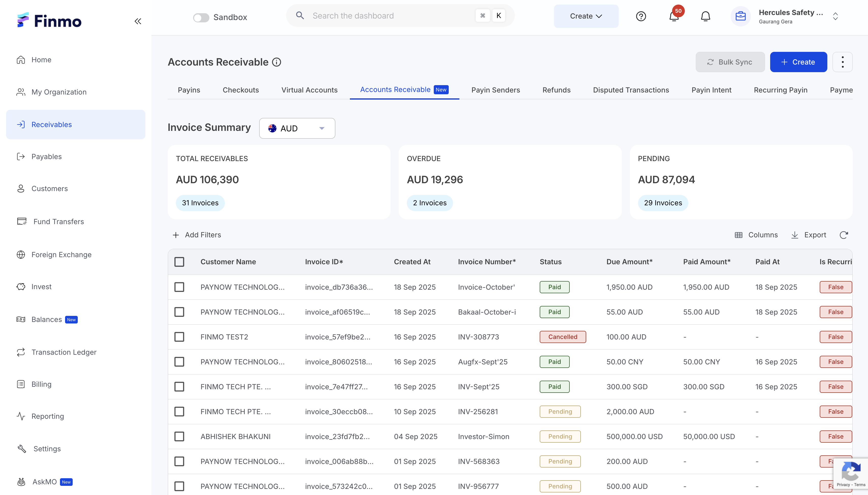Expand the Hercules Safety organization switcher
Viewport: 868px width, 495px height.
click(835, 16)
